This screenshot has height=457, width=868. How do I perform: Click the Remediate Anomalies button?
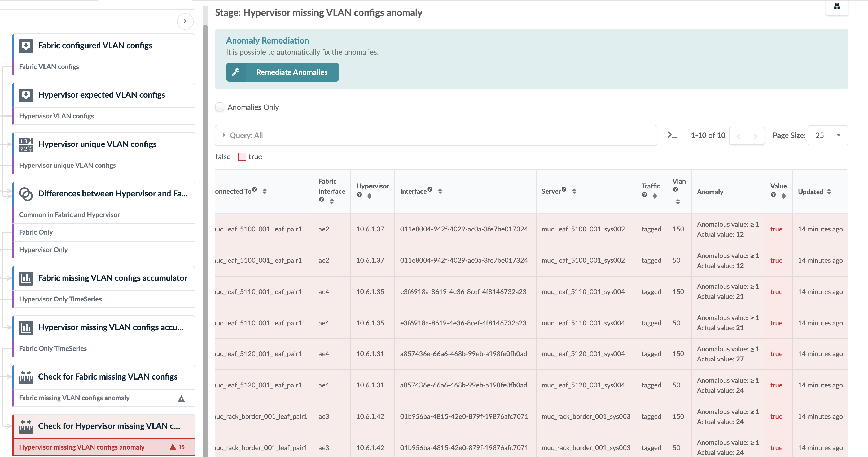click(282, 72)
